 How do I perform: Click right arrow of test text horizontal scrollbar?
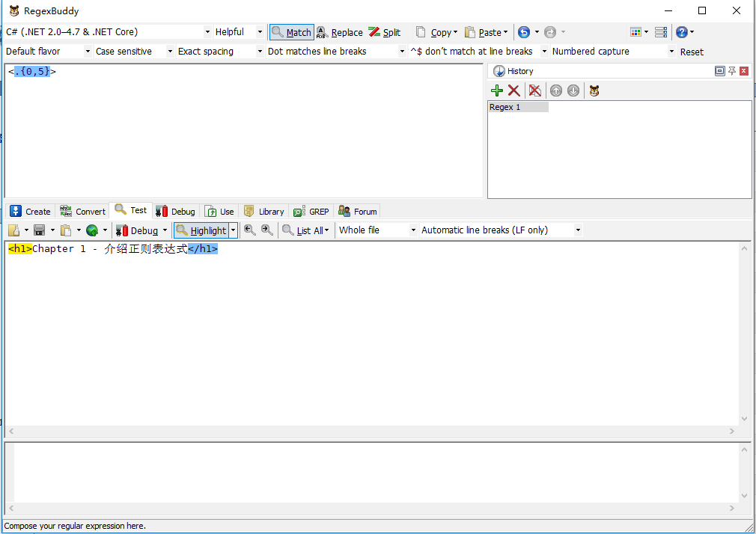(732, 431)
